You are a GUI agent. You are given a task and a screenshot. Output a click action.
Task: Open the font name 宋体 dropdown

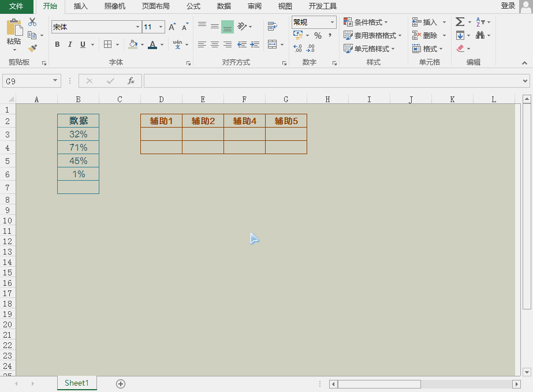point(137,27)
